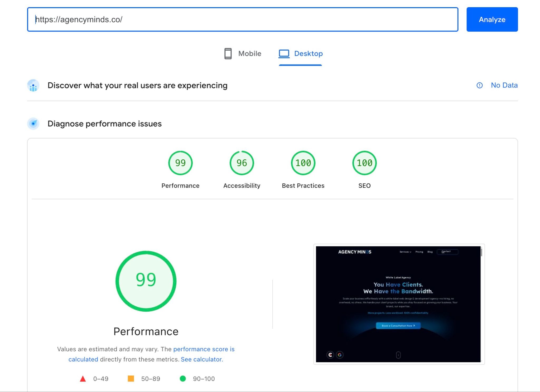Jump to SEO score gauge 100
540x392 pixels.
click(x=364, y=163)
